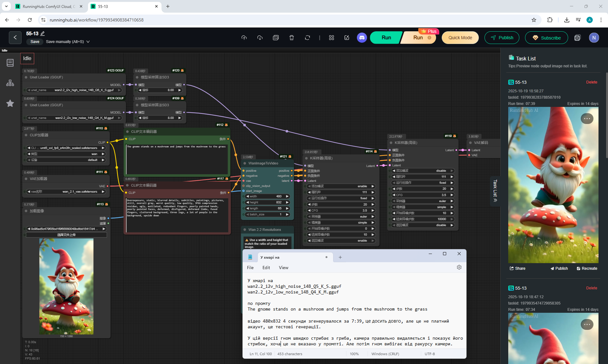This screenshot has height=364, width=608.
Task: Click the green Run button
Action: pyautogui.click(x=386, y=38)
